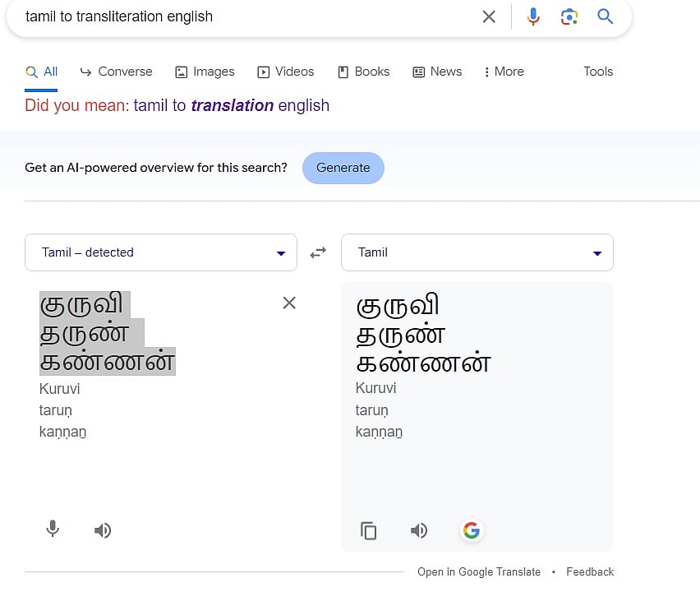Copy the translated text

point(369,530)
